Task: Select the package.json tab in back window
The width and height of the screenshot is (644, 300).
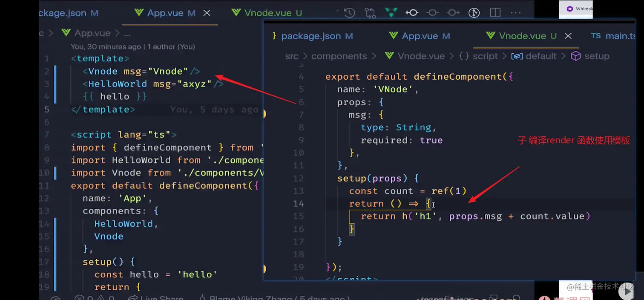Action: click(x=69, y=13)
